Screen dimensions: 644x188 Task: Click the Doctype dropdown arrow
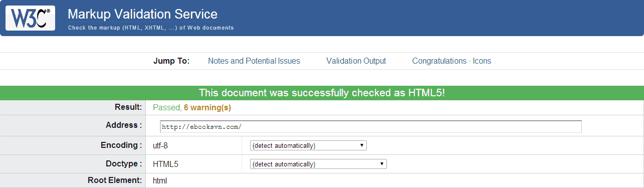point(382,164)
